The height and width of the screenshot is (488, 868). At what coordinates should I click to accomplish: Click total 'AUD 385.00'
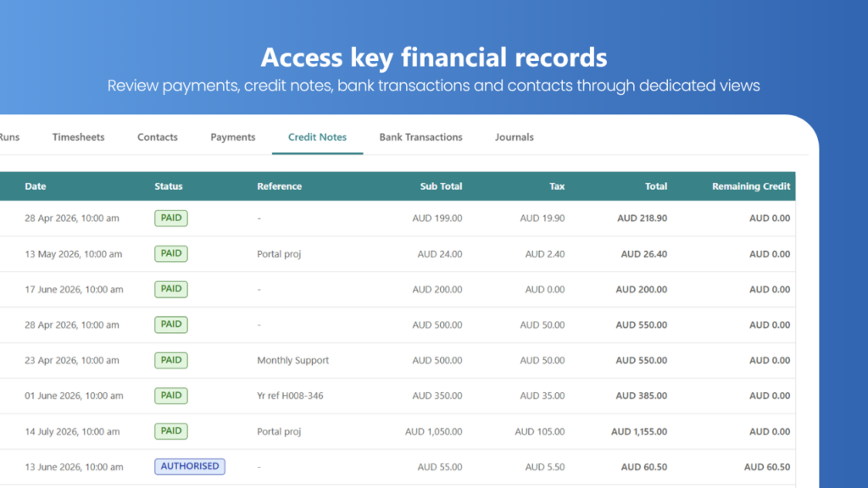pos(642,396)
